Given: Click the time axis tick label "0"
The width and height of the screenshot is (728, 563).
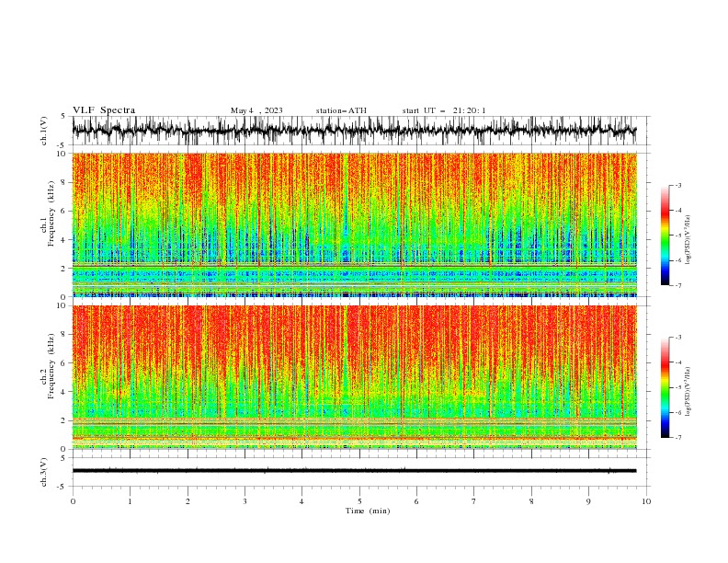Looking at the screenshot, I should [73, 501].
